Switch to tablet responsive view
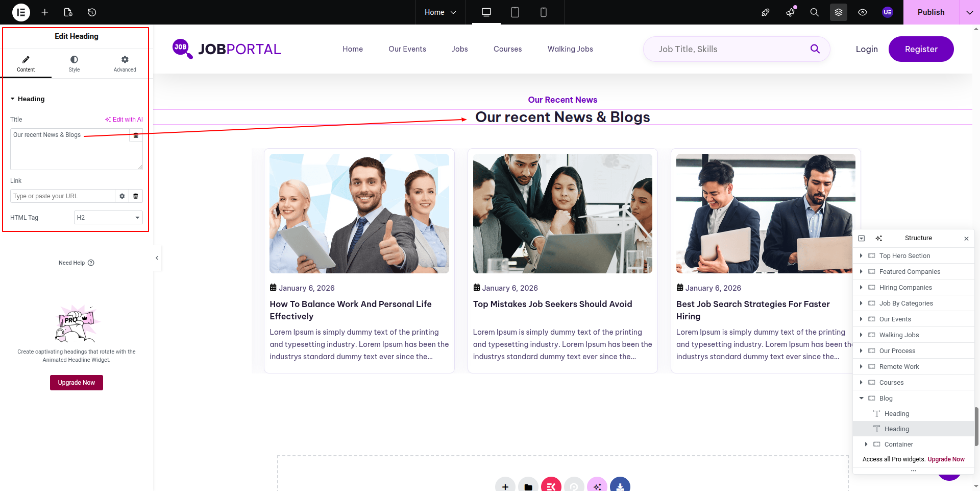Image resolution: width=980 pixels, height=491 pixels. (x=515, y=12)
